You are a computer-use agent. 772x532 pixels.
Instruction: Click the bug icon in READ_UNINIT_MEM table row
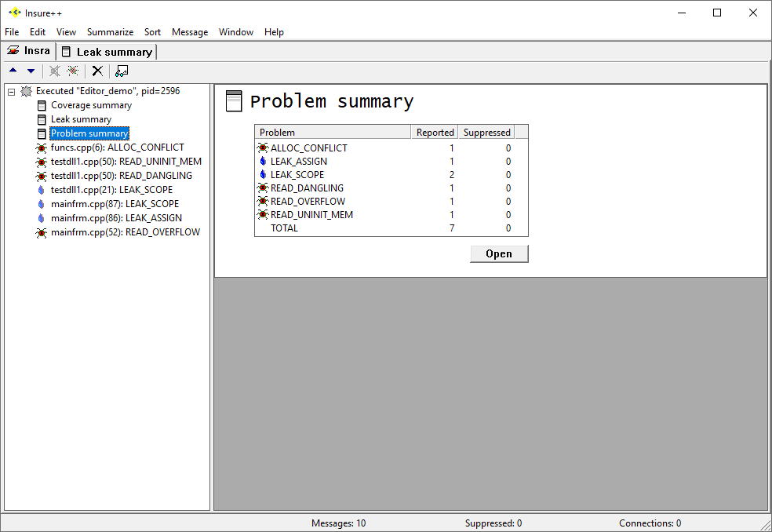coord(263,214)
